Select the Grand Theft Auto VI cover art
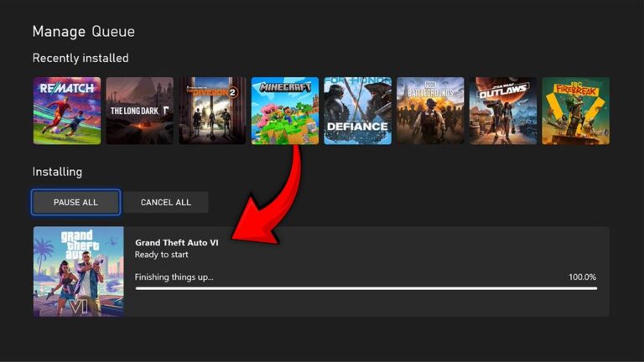 pos(79,271)
